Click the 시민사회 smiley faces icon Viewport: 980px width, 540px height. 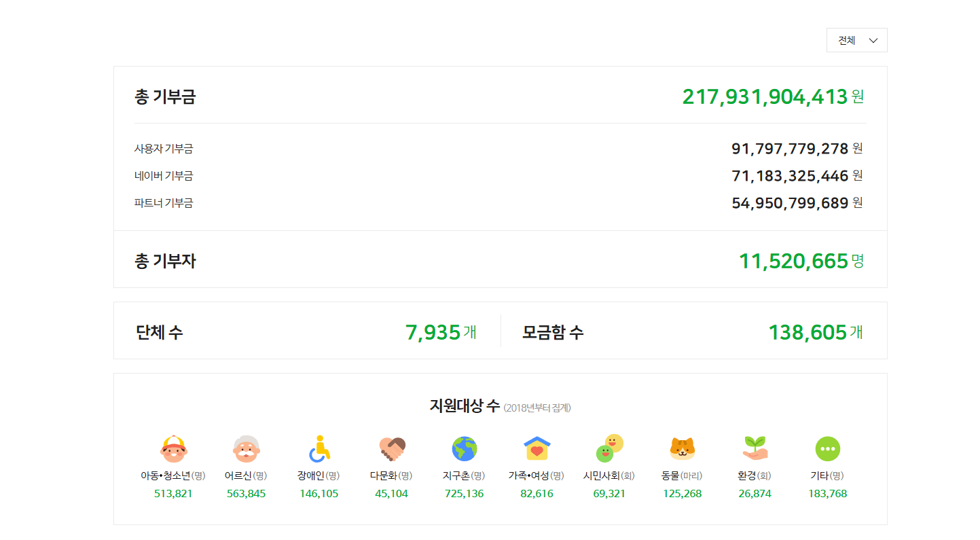[609, 448]
